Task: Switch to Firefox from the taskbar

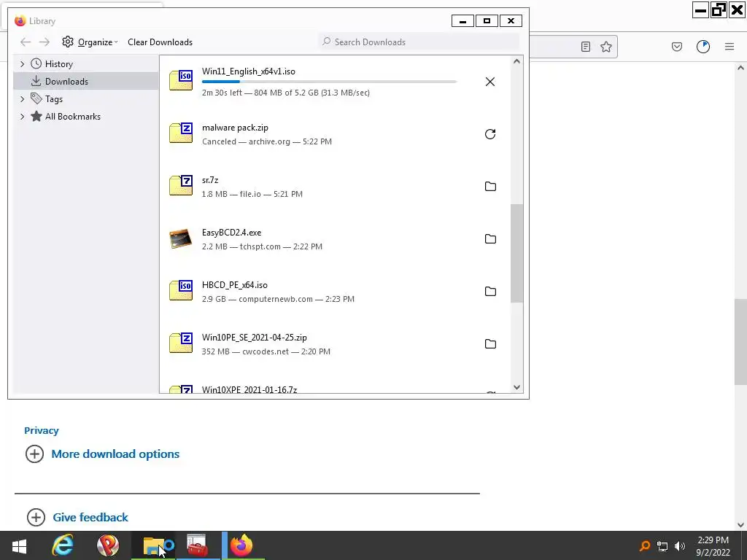Action: [242, 545]
